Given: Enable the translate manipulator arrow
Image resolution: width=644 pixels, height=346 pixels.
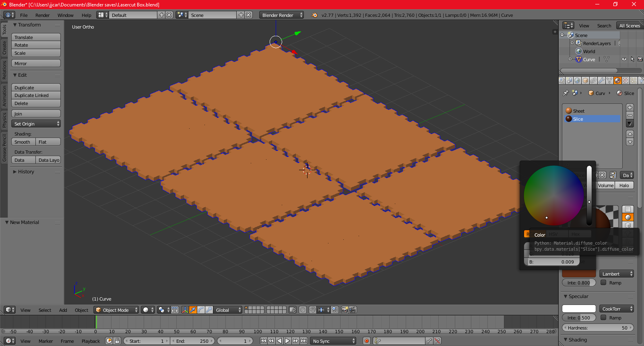Looking at the screenshot, I should pyautogui.click(x=193, y=310).
